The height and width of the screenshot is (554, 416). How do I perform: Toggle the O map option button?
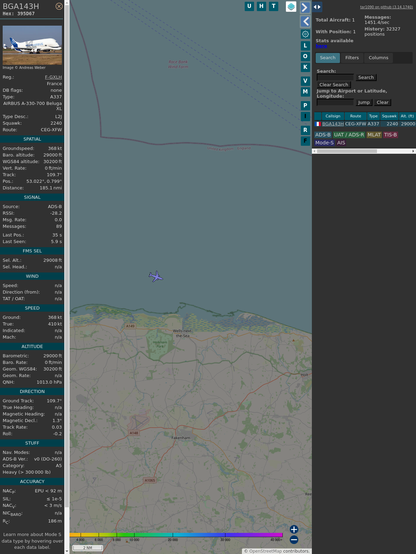305,56
